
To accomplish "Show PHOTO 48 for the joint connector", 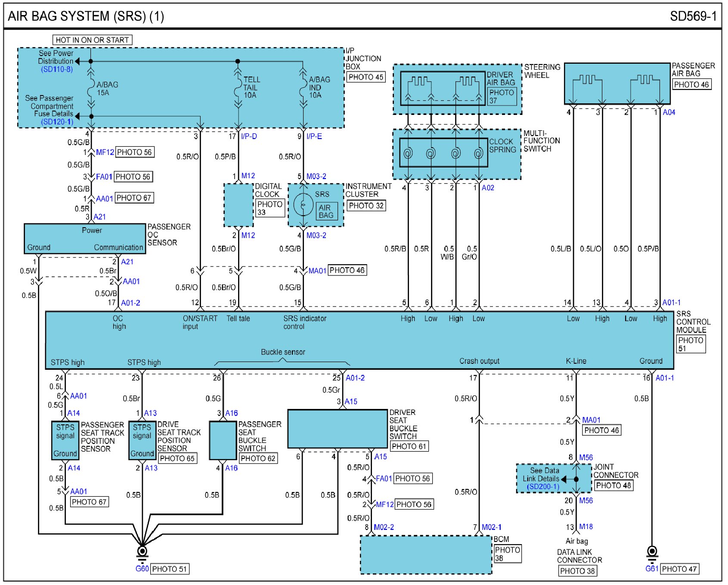I will point(613,486).
